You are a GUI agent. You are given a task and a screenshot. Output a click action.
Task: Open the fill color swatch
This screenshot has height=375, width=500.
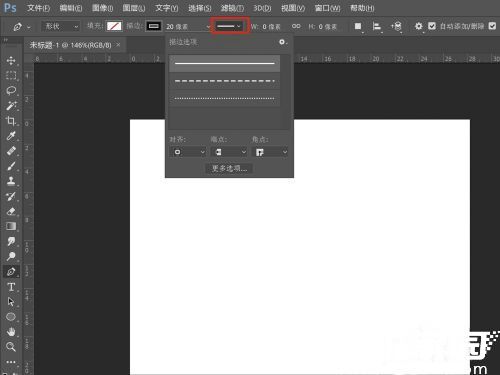click(x=114, y=26)
